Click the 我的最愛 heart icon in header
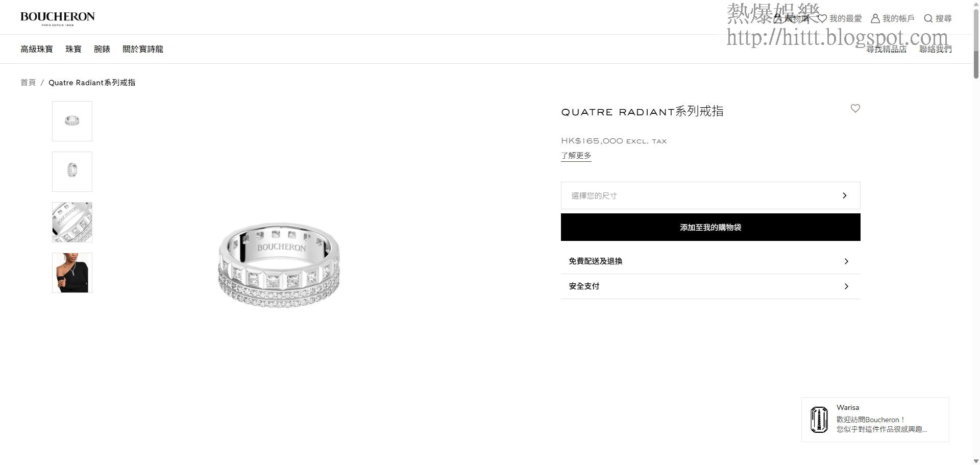The image size is (980, 465). pos(822,18)
